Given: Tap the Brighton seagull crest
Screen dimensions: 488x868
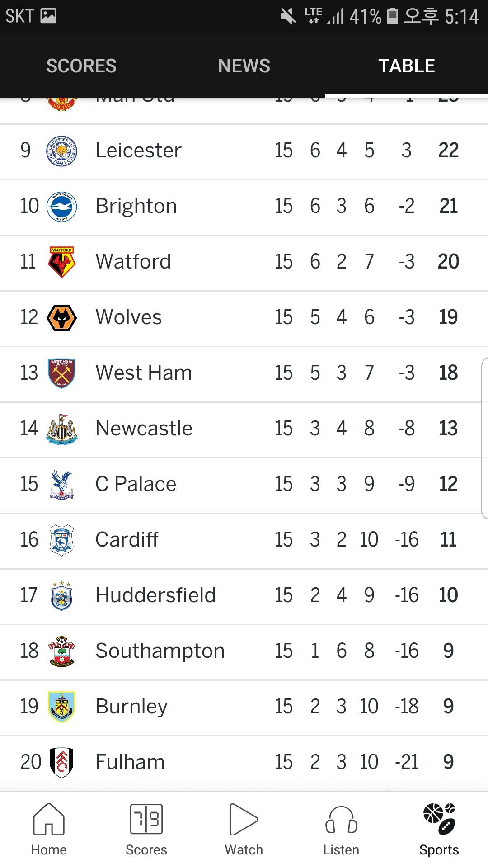Looking at the screenshot, I should click(x=61, y=206).
